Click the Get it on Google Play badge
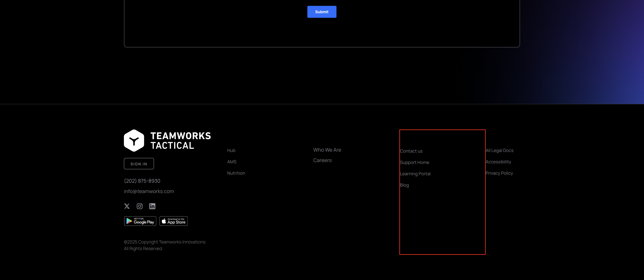This screenshot has width=644, height=280. point(140,221)
